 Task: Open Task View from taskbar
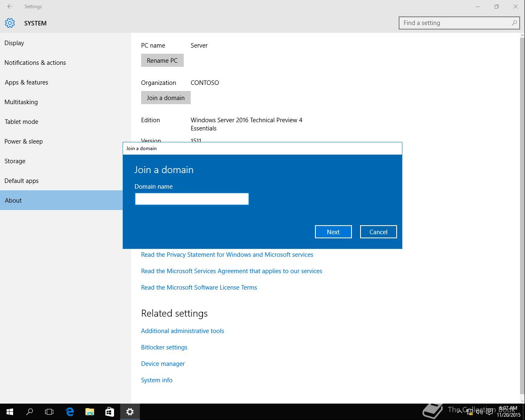(49, 412)
